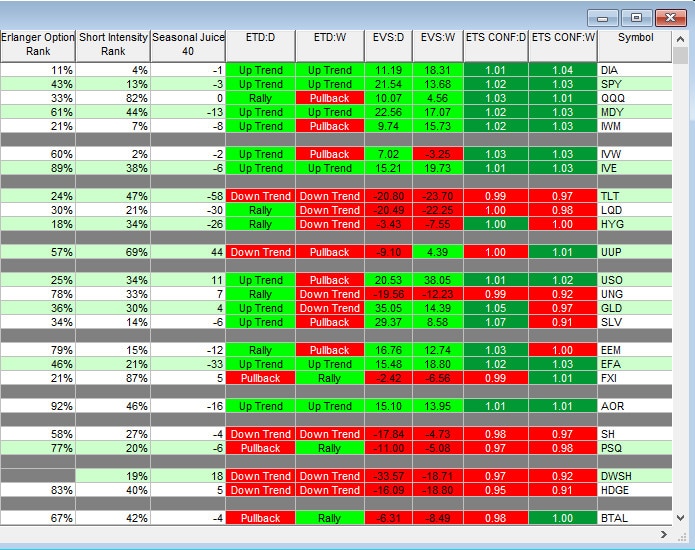Screen dimensions: 695x550
Task: Maximize the window
Action: click(636, 18)
